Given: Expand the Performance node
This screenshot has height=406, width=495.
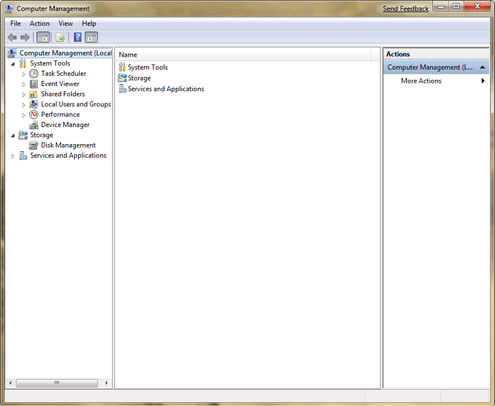Looking at the screenshot, I should 23,115.
